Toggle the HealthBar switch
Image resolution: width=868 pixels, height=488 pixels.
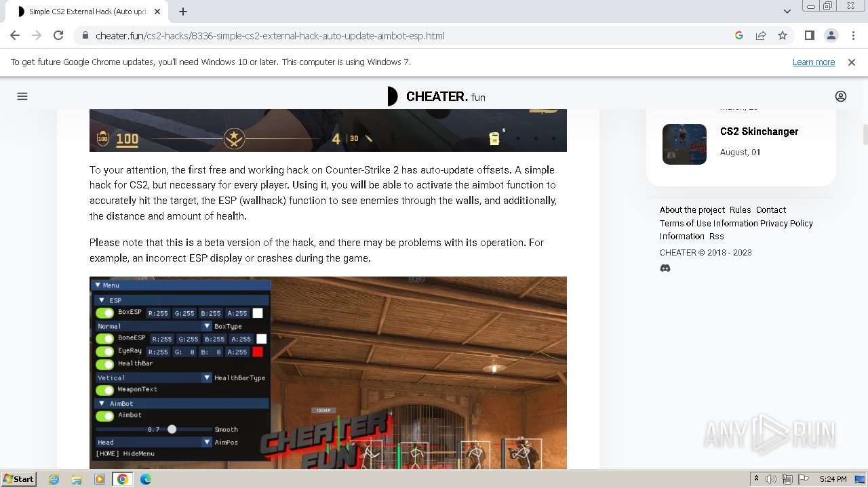tap(104, 364)
